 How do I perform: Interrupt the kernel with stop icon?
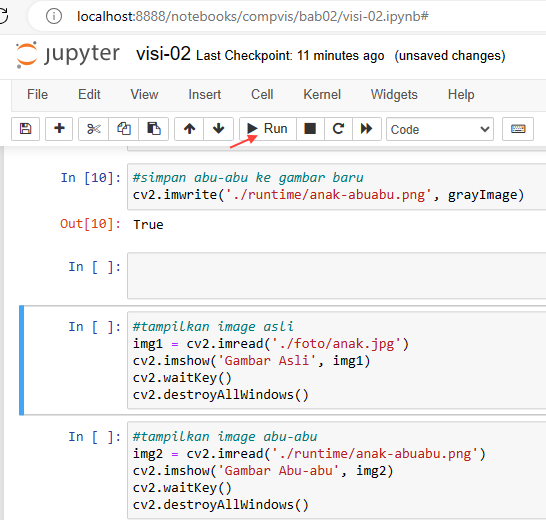click(310, 129)
